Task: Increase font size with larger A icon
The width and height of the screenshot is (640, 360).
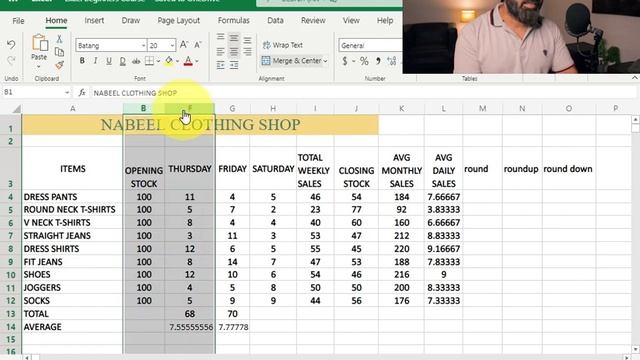Action: click(184, 45)
